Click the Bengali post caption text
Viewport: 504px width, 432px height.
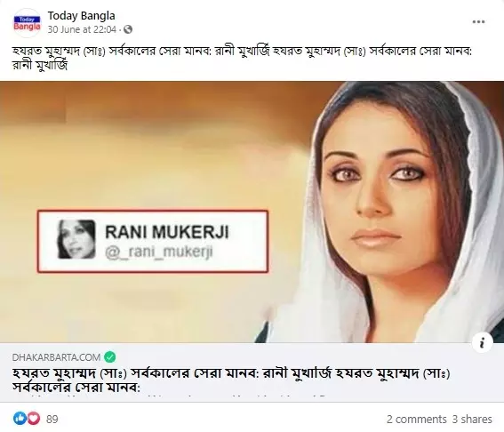point(242,58)
